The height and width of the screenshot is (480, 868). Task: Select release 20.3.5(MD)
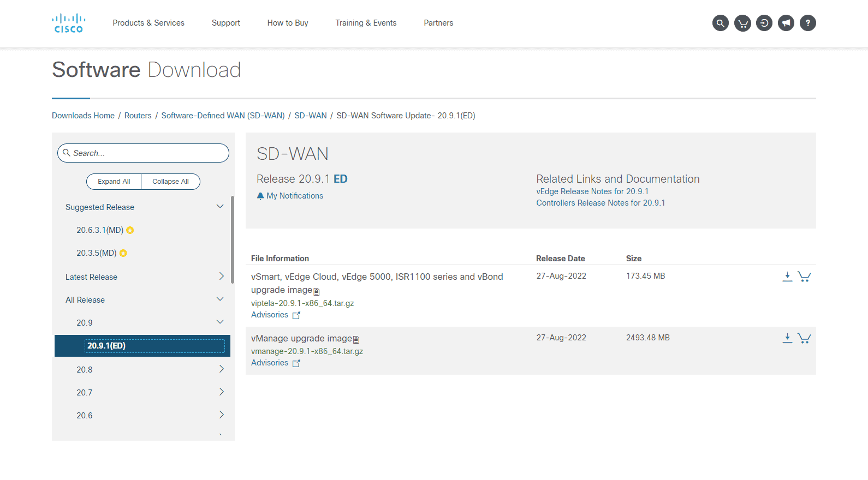(97, 253)
